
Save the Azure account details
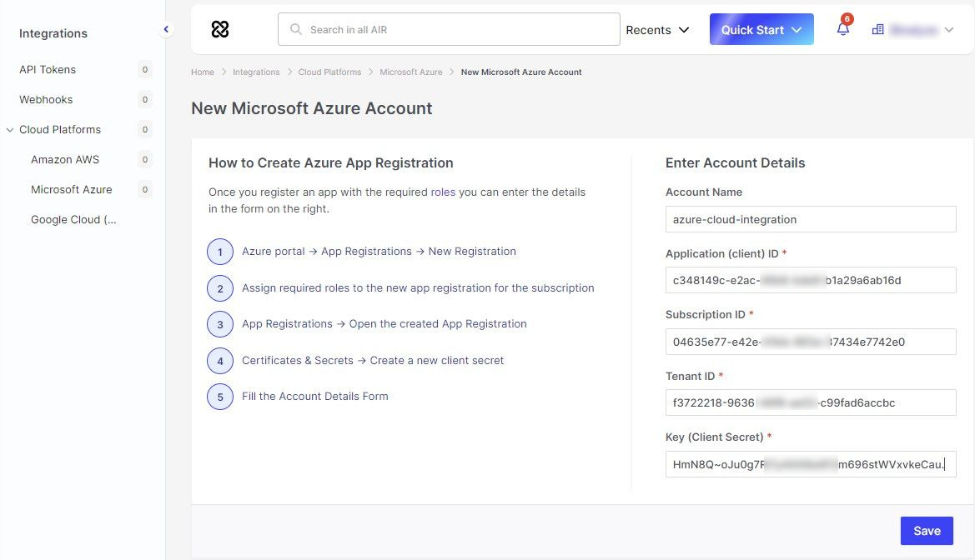(926, 531)
